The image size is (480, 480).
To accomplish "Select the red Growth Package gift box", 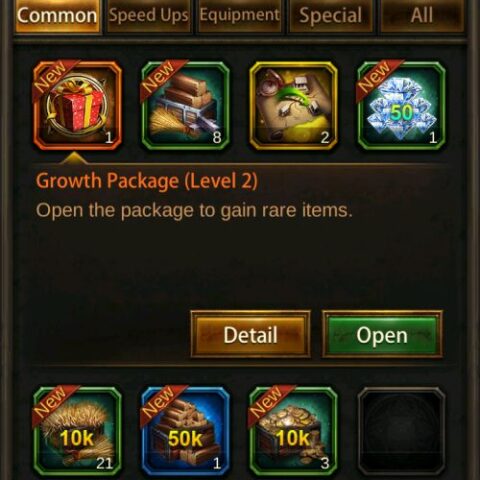I will (77, 105).
